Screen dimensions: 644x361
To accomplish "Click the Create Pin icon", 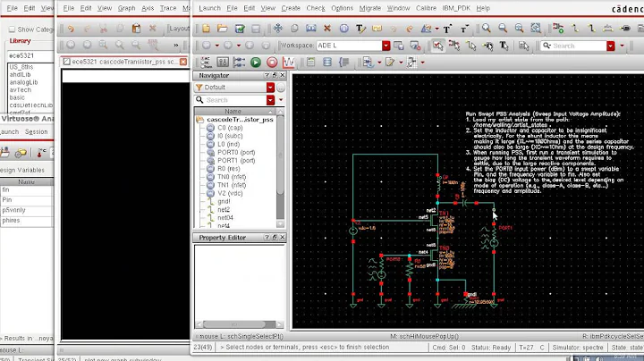I will pos(625,29).
